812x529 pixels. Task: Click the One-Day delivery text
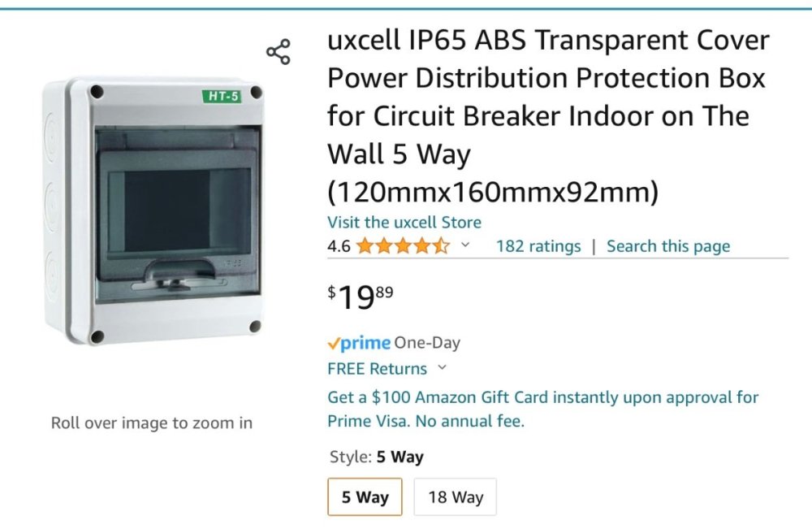[x=427, y=343]
